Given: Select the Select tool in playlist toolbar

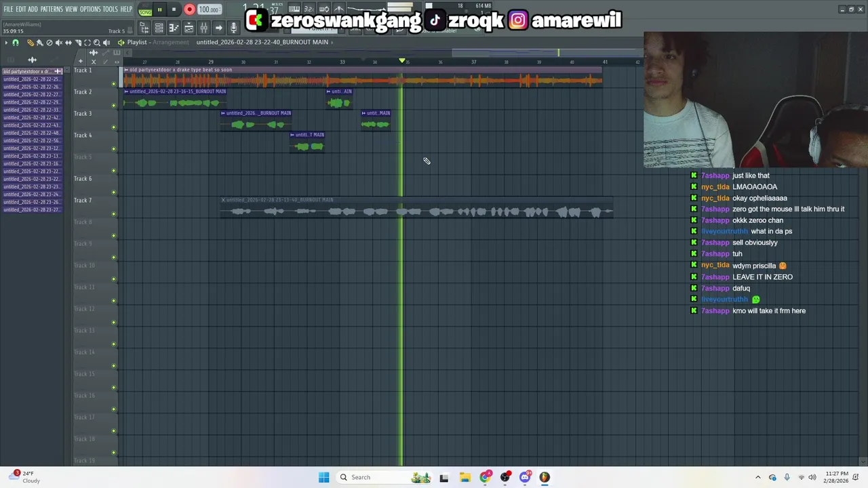Looking at the screenshot, I should 87,43.
